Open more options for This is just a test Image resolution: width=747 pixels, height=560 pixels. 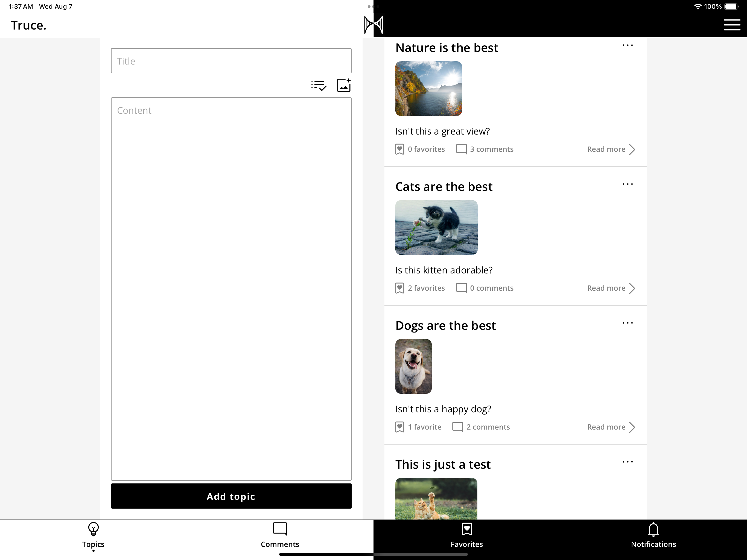[x=628, y=462]
